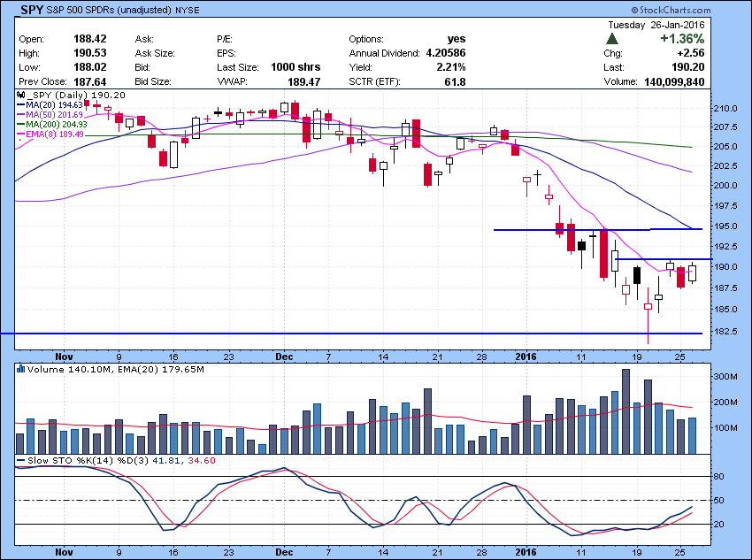Click the 100M volume axis label
The height and width of the screenshot is (560, 752).
(x=727, y=427)
